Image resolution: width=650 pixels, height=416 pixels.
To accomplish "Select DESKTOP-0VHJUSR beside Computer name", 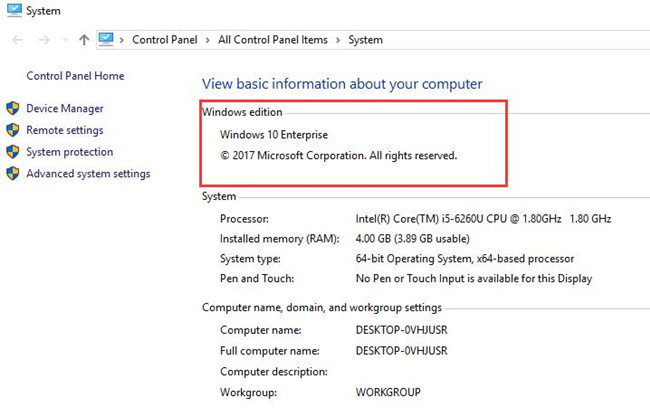I will click(402, 330).
